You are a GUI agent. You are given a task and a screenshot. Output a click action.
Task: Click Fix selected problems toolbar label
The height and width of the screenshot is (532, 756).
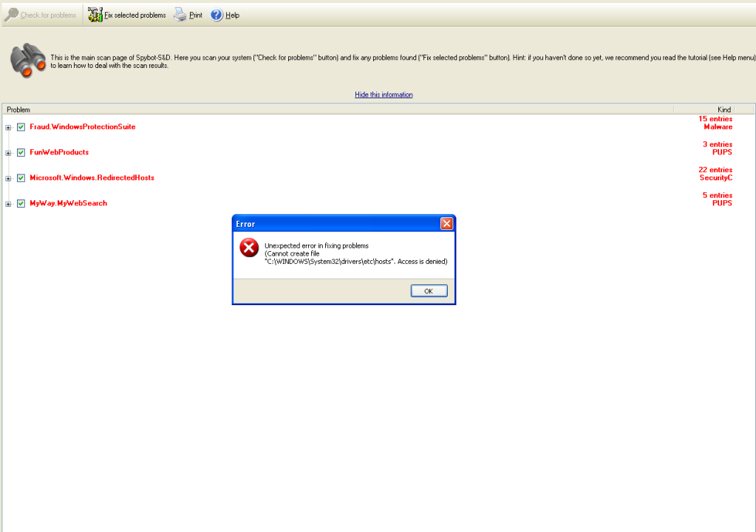(135, 16)
